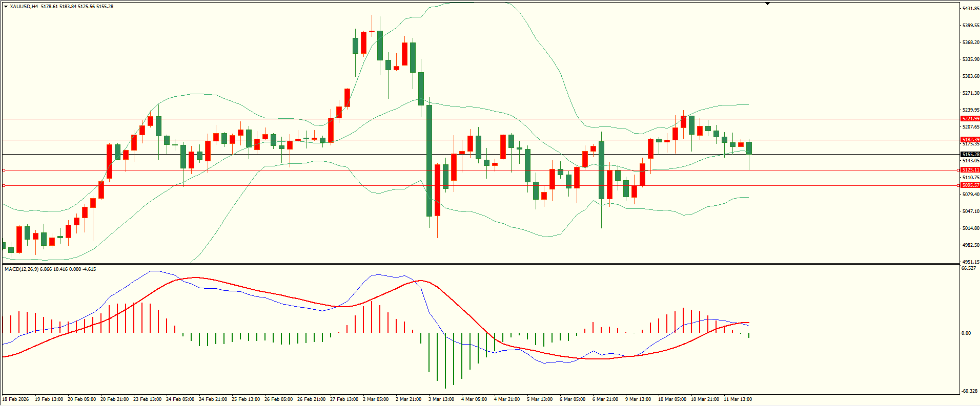Viewport: 980px width, 406px height.
Task: Click the MACD(12,26,9) indicator label
Action: pyautogui.click(x=22, y=269)
